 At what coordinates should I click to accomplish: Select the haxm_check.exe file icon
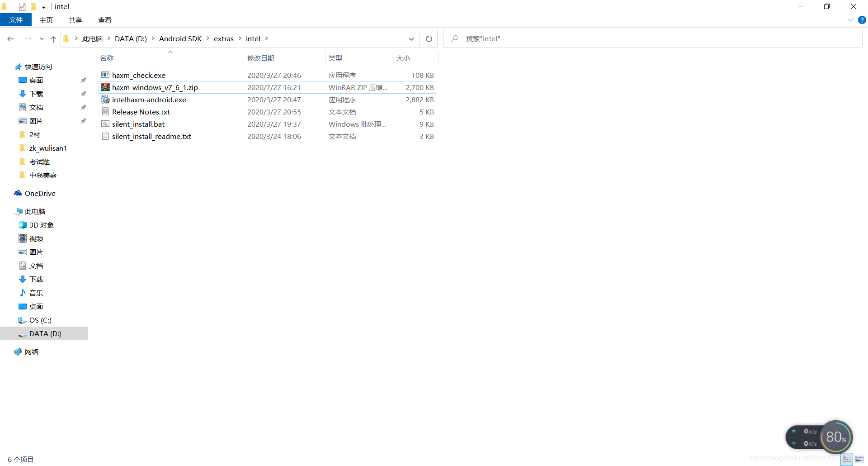(x=105, y=75)
